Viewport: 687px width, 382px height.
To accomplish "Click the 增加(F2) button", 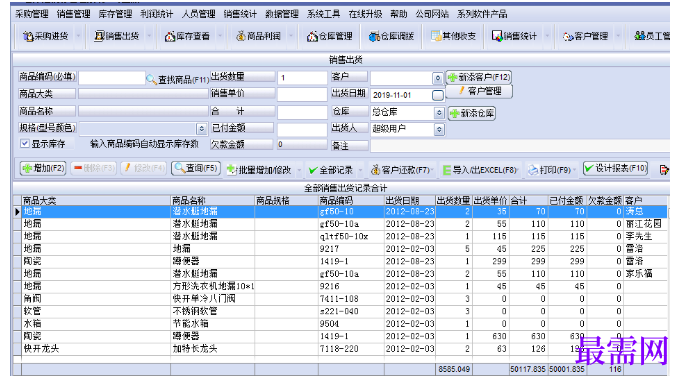I will pos(43,168).
